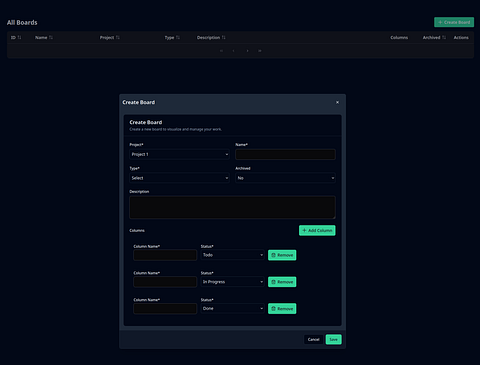This screenshot has width=480, height=365.
Task: Focus the board Name input field
Action: point(285,154)
